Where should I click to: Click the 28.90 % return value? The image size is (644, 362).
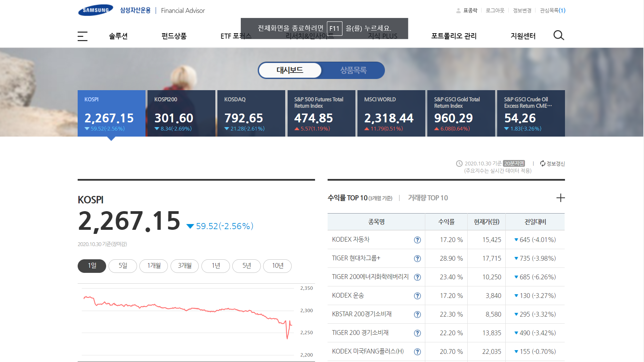pyautogui.click(x=451, y=258)
